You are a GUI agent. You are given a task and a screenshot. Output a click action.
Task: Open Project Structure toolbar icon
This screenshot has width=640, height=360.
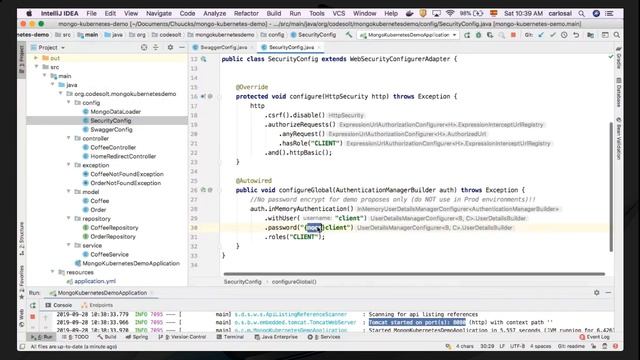click(590, 35)
